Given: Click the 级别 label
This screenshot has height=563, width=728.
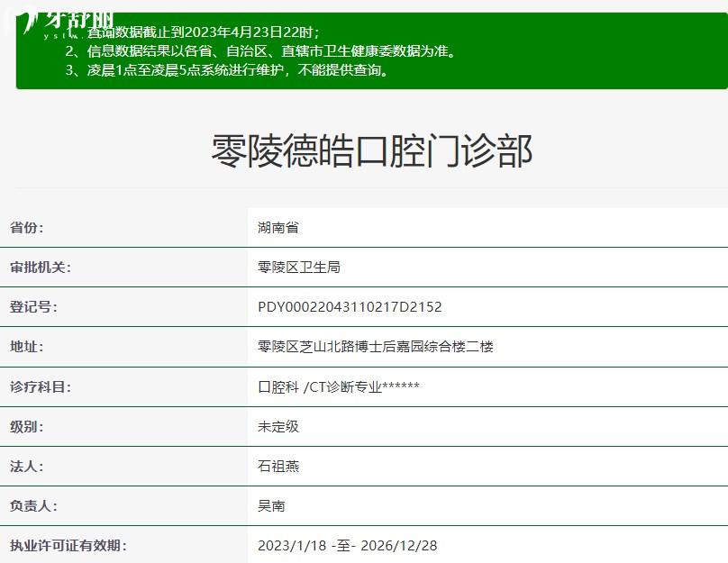Looking at the screenshot, I should [x=26, y=427].
